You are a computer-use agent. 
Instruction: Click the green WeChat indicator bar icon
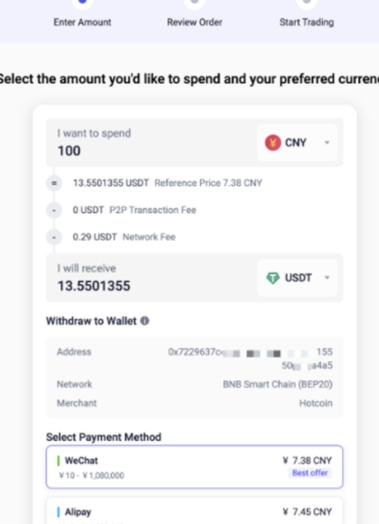click(58, 461)
